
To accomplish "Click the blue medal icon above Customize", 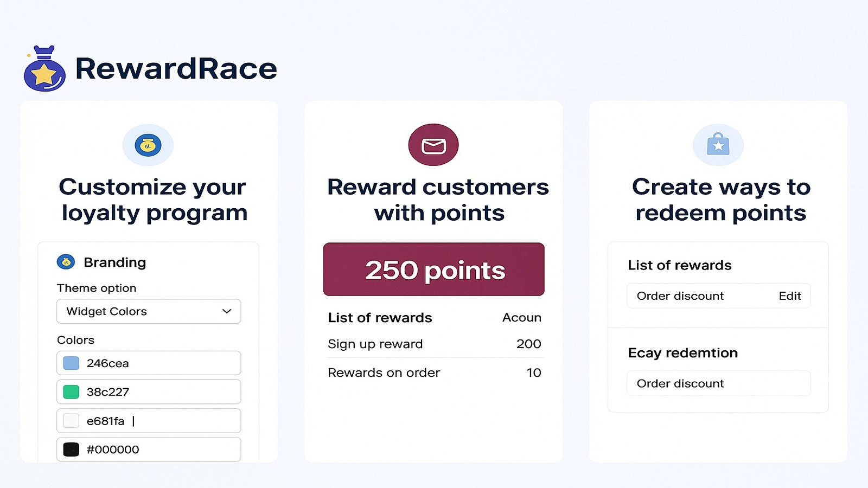I will point(148,145).
